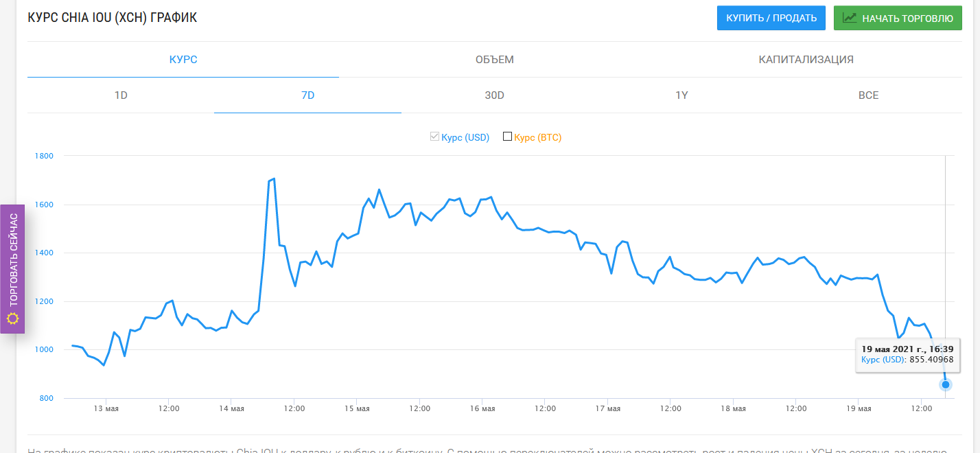This screenshot has height=453, width=980.
Task: Show the 1Y price history
Action: (681, 95)
